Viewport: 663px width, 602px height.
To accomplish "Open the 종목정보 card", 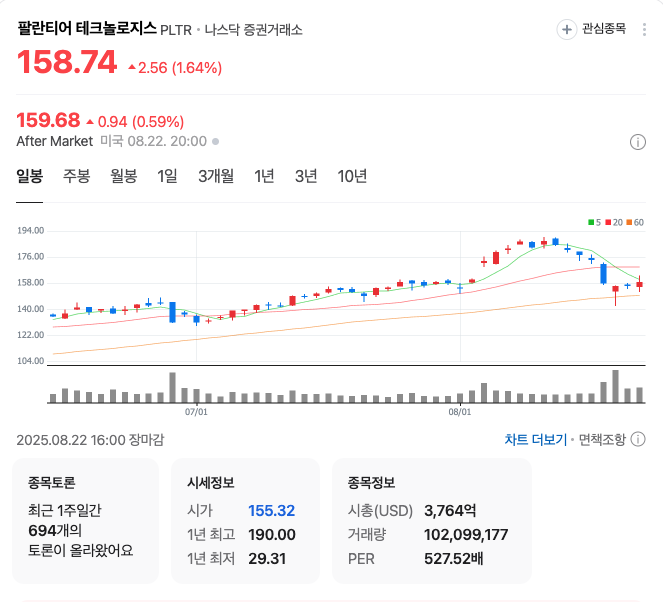I will tap(432, 521).
